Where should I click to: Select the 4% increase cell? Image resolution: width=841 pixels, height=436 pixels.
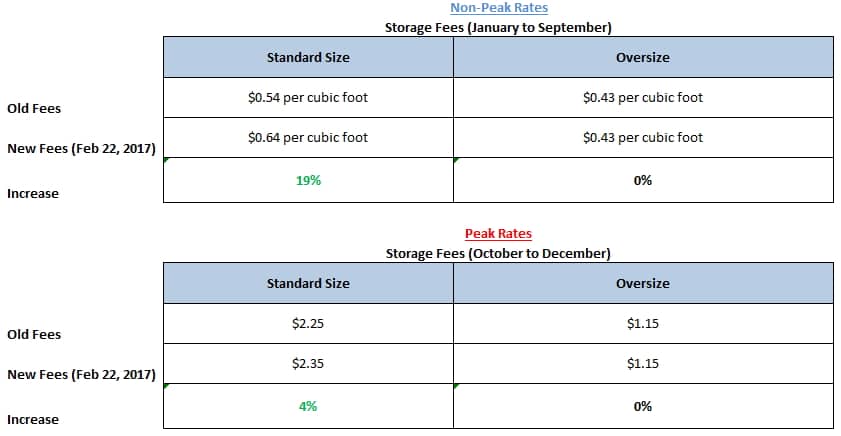[x=308, y=406]
